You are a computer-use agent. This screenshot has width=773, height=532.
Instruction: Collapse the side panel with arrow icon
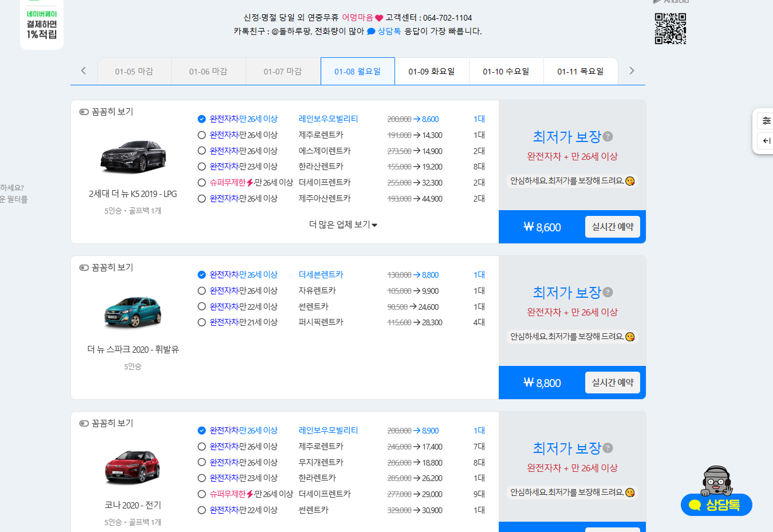(766, 141)
